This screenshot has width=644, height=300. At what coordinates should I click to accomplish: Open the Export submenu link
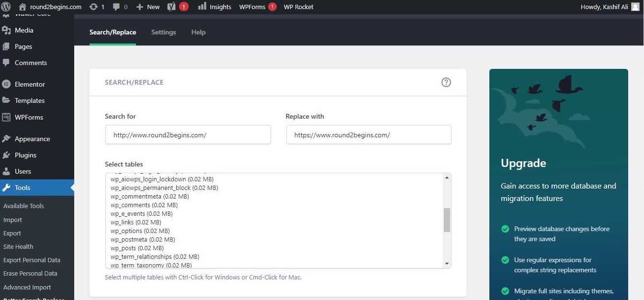(12, 233)
